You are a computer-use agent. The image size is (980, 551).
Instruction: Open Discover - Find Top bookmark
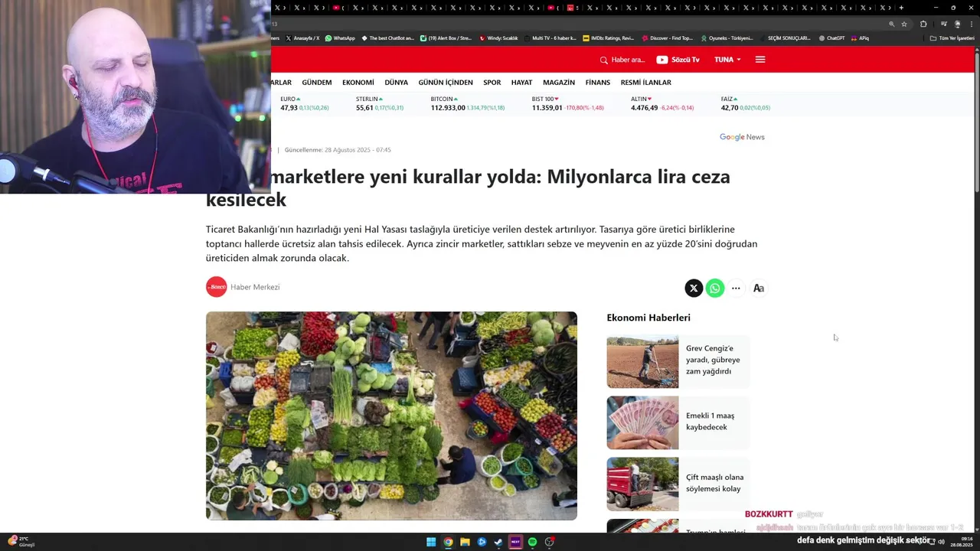[667, 38]
